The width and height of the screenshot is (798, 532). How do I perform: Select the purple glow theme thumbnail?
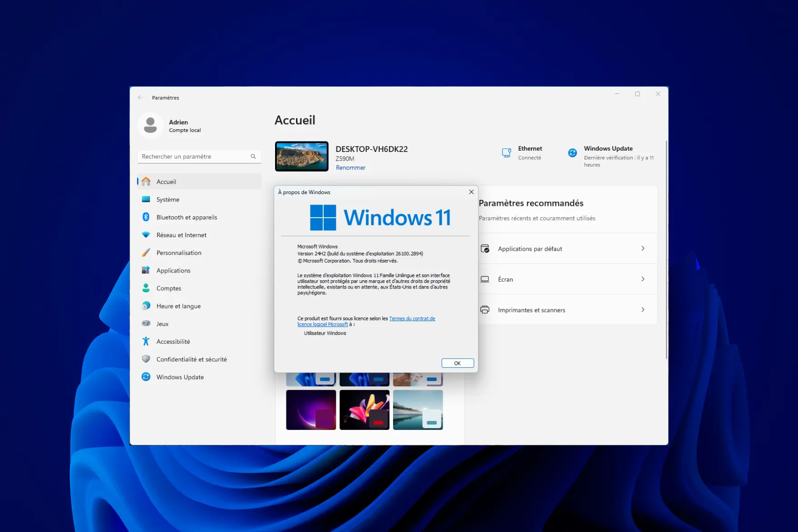pyautogui.click(x=311, y=410)
